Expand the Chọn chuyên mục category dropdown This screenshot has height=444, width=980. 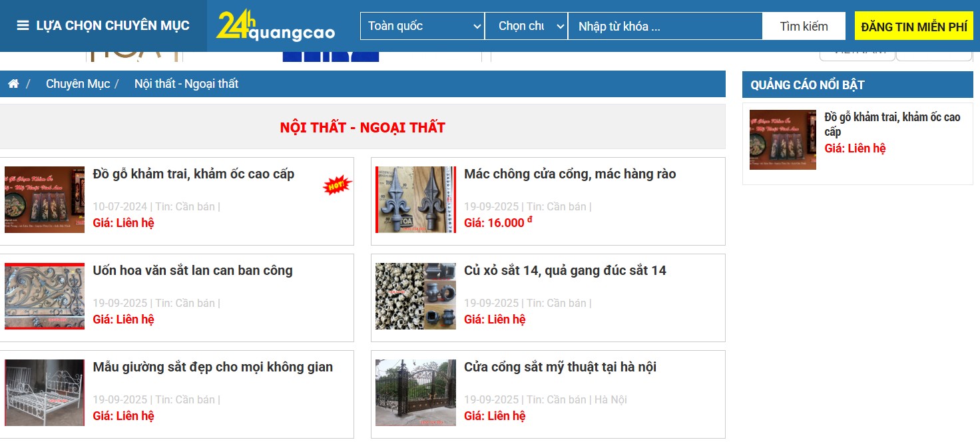click(x=526, y=25)
